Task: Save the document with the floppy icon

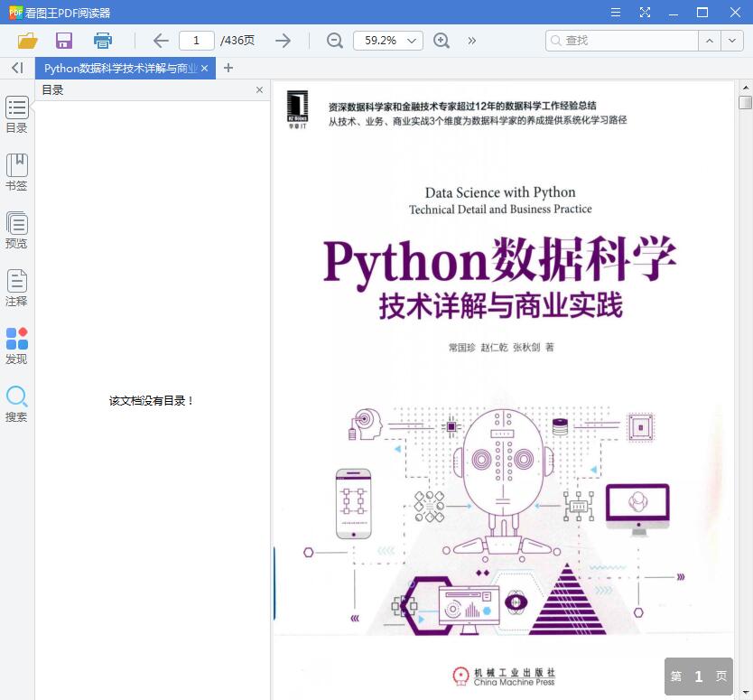Action: coord(64,41)
